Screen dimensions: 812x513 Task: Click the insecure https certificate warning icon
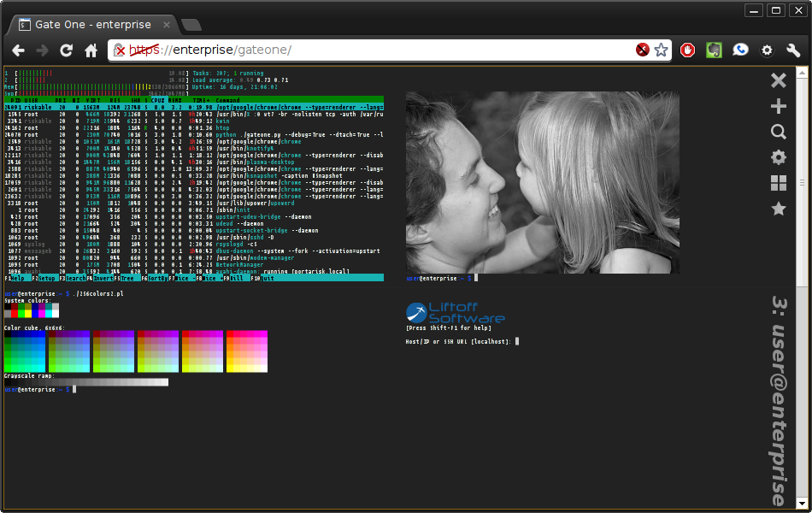tap(119, 50)
